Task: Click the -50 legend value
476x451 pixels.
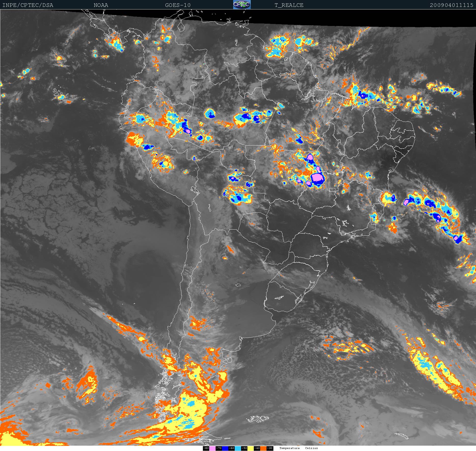Action: (244, 448)
